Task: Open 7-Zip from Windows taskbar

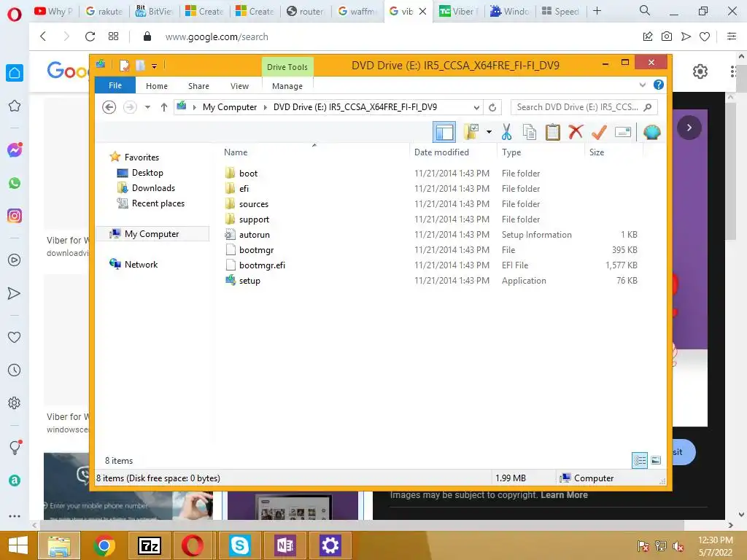Action: tap(149, 545)
